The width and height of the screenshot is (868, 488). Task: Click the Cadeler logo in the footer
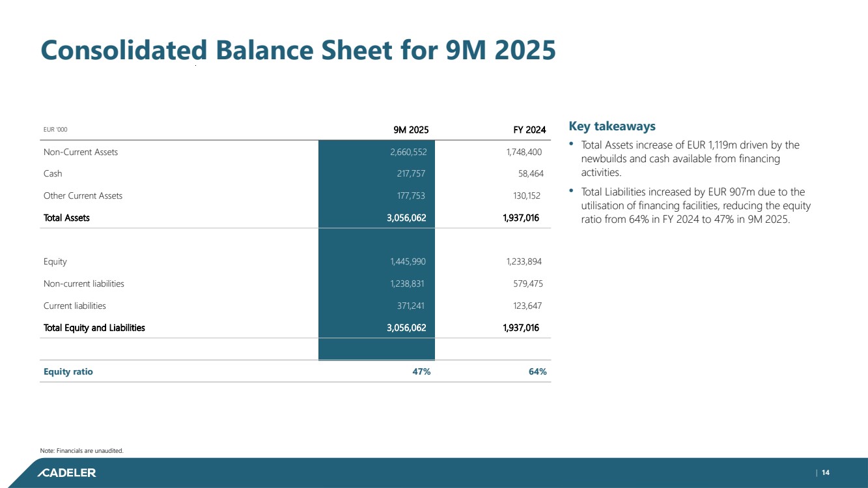[66, 473]
